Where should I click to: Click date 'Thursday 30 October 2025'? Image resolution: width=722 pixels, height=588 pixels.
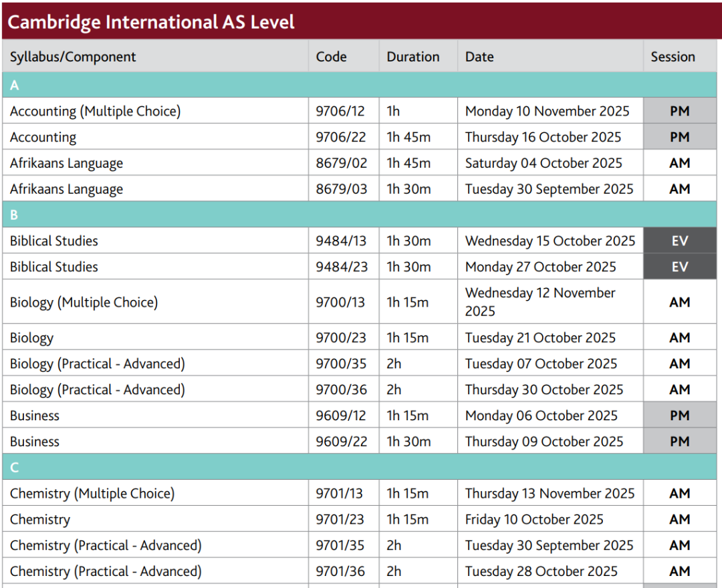[544, 390]
